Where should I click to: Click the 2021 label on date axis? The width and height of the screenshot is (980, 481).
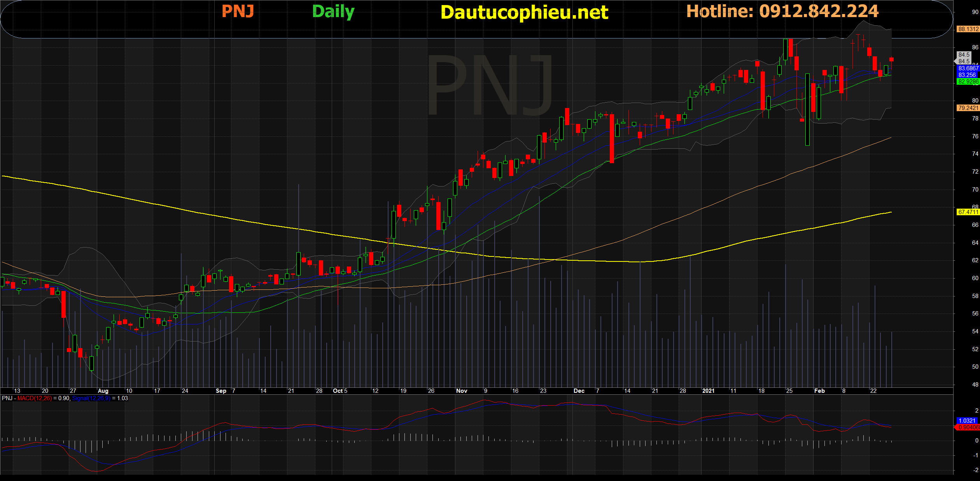[x=708, y=391]
